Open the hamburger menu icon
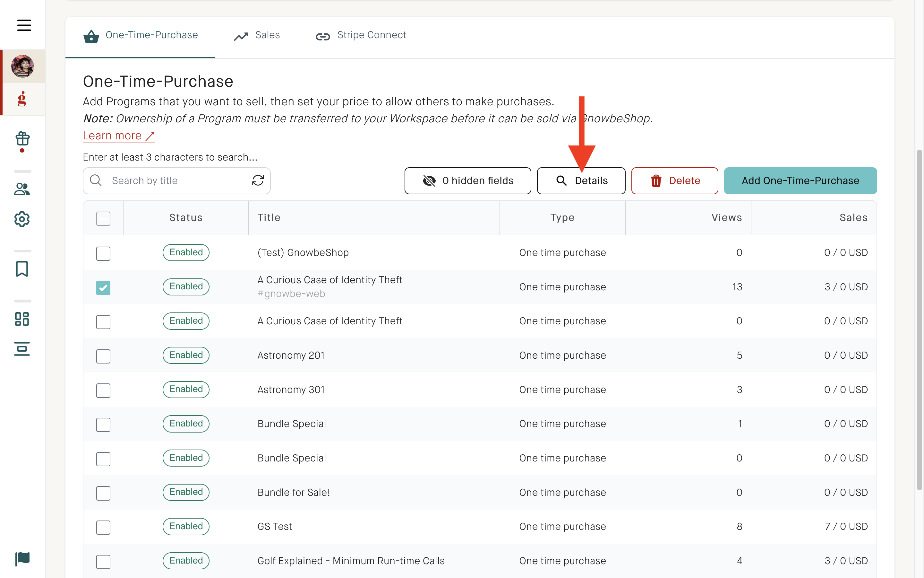The image size is (924, 578). (24, 25)
